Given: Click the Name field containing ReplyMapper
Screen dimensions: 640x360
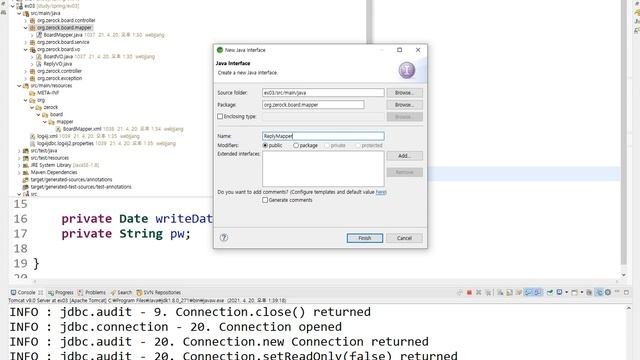Looking at the screenshot, I should (x=323, y=136).
